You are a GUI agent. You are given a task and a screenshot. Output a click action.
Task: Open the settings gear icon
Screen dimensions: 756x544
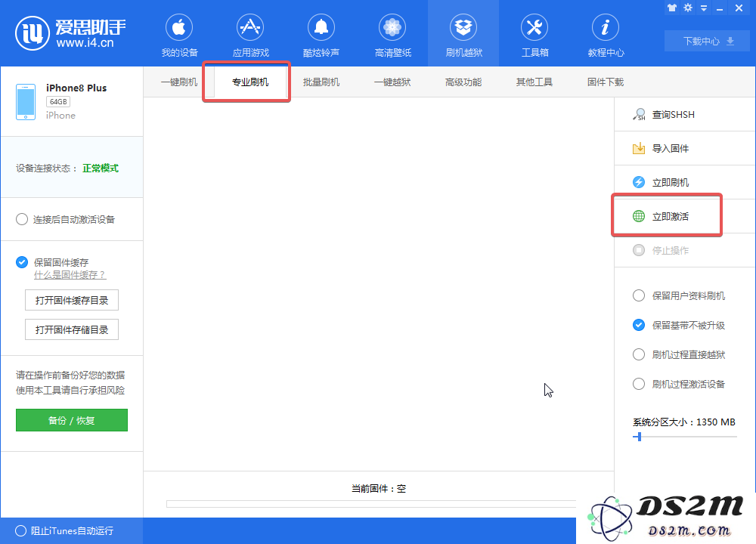(688, 8)
